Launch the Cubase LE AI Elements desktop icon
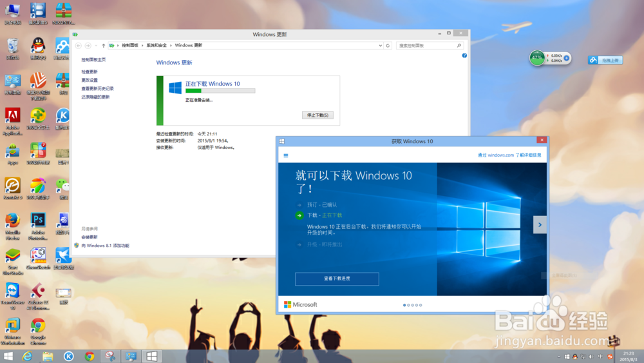 click(38, 296)
